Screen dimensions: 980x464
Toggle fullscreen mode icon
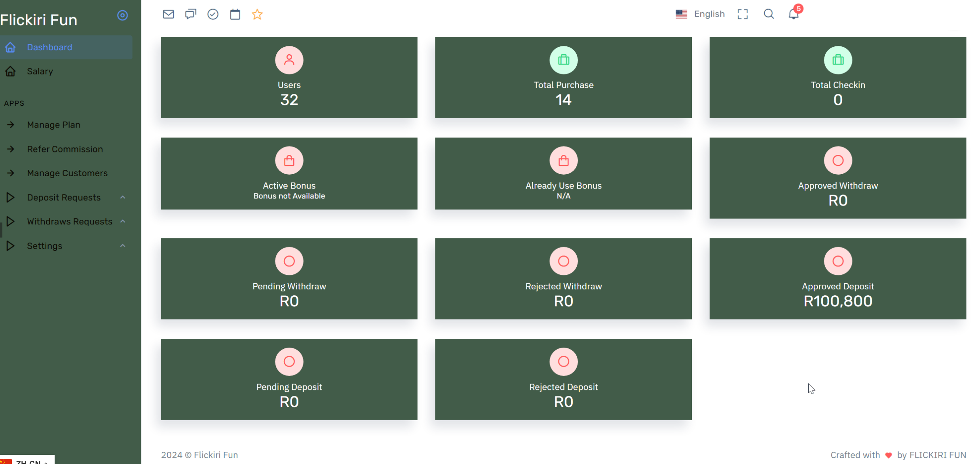tap(743, 14)
